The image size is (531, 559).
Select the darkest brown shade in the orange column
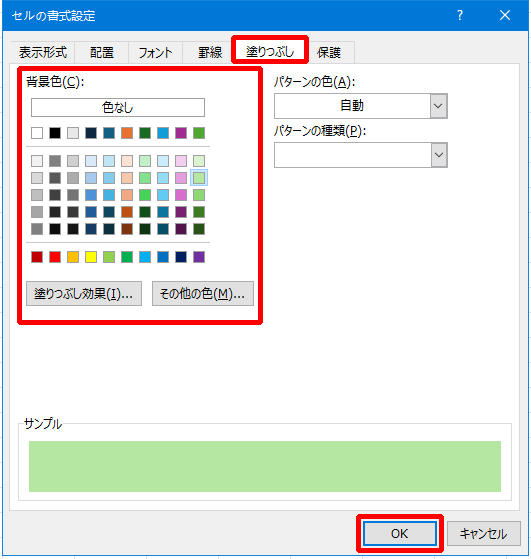[127, 229]
